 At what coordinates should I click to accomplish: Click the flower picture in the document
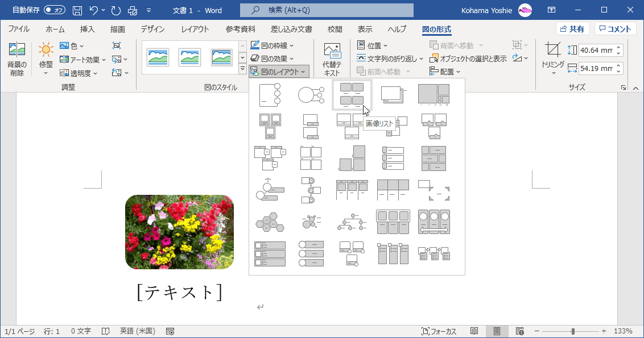[x=179, y=232]
